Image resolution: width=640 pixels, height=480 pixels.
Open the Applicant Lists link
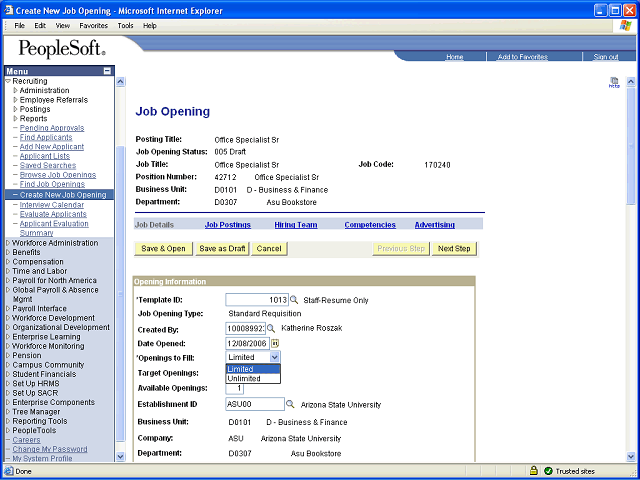pos(44,156)
